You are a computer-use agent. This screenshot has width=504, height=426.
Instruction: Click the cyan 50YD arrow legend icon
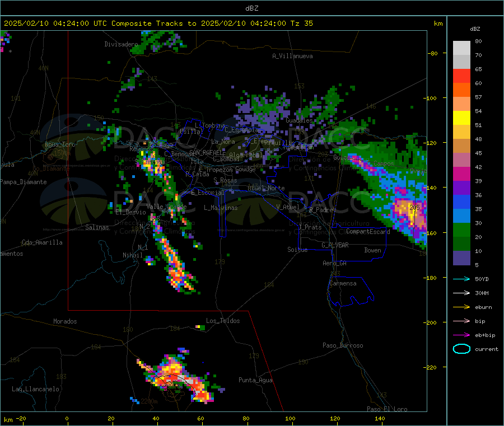point(461,279)
